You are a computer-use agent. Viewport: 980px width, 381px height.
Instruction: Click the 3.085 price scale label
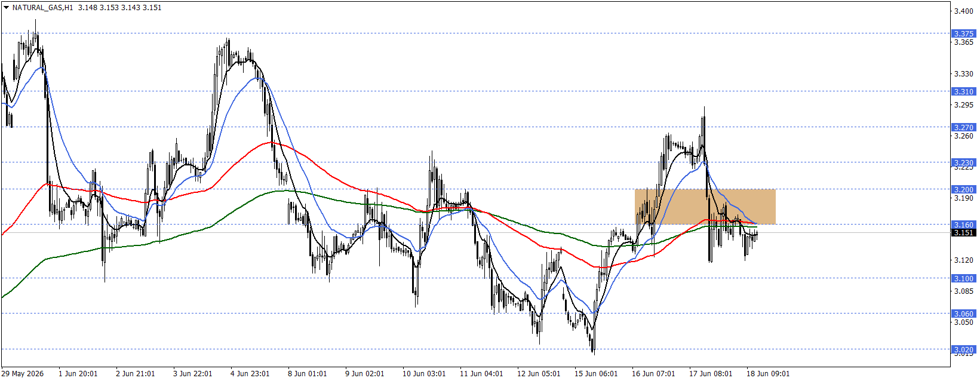pos(963,291)
